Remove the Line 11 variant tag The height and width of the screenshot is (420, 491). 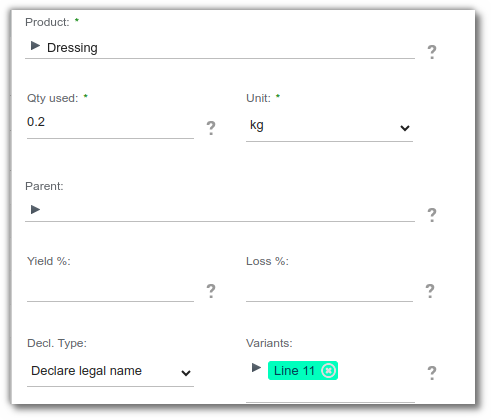(328, 371)
